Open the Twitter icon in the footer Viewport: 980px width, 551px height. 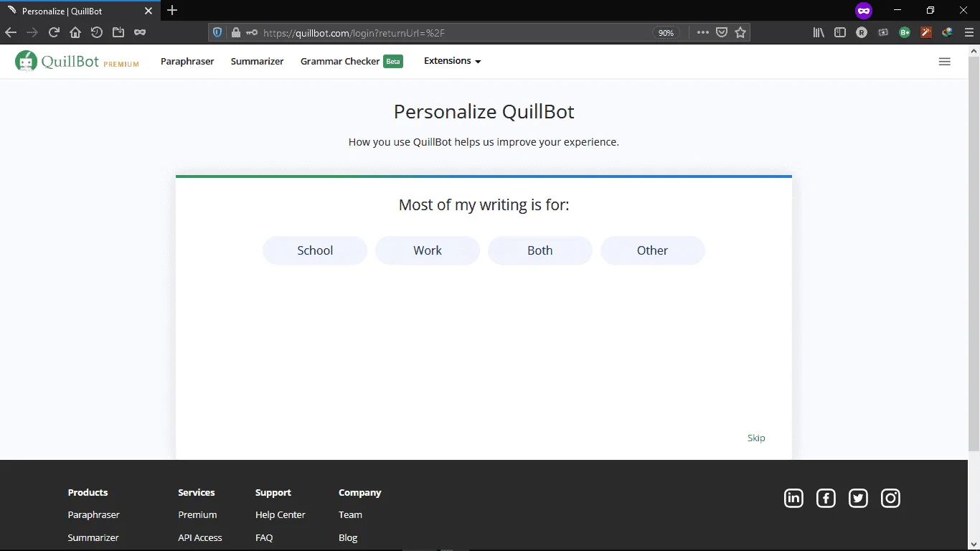tap(858, 498)
